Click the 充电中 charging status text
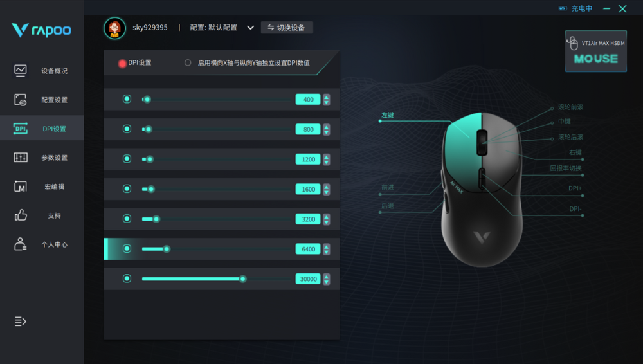This screenshot has width=643, height=364. [581, 8]
